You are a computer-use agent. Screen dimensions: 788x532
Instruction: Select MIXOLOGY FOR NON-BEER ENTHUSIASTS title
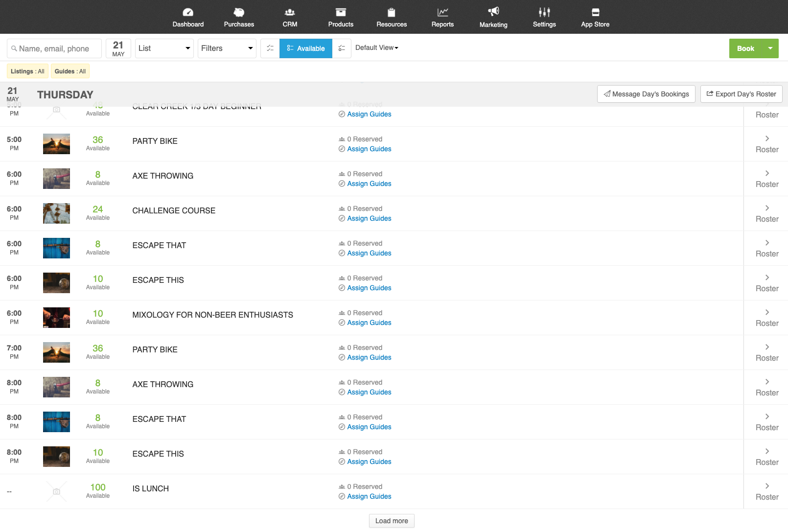pyautogui.click(x=212, y=315)
